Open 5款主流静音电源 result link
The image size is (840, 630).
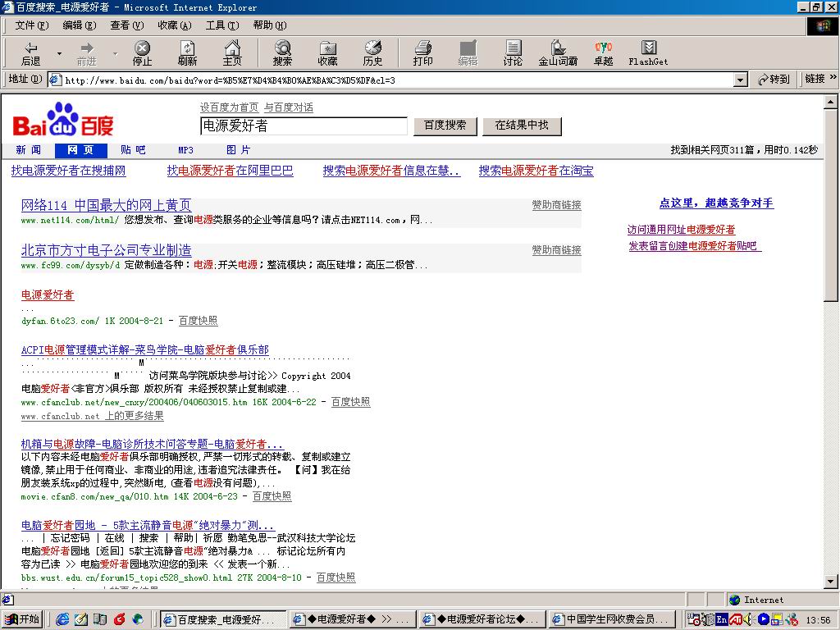tap(148, 525)
